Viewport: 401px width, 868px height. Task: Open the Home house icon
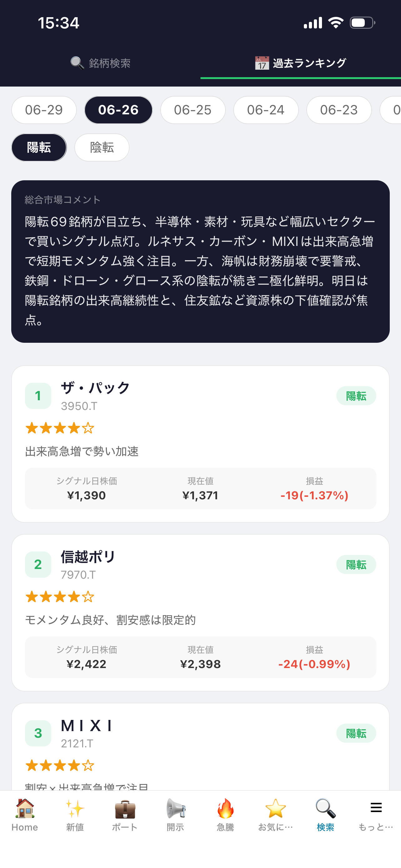click(25, 808)
